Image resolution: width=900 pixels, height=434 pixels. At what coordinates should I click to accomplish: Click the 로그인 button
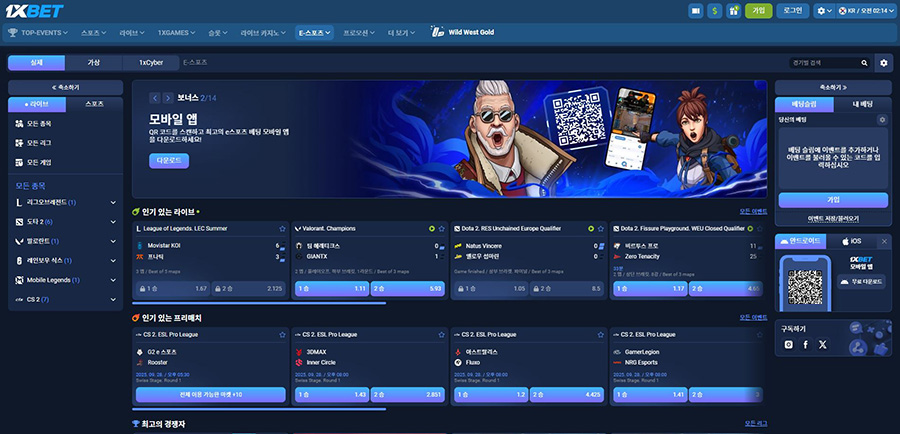793,11
